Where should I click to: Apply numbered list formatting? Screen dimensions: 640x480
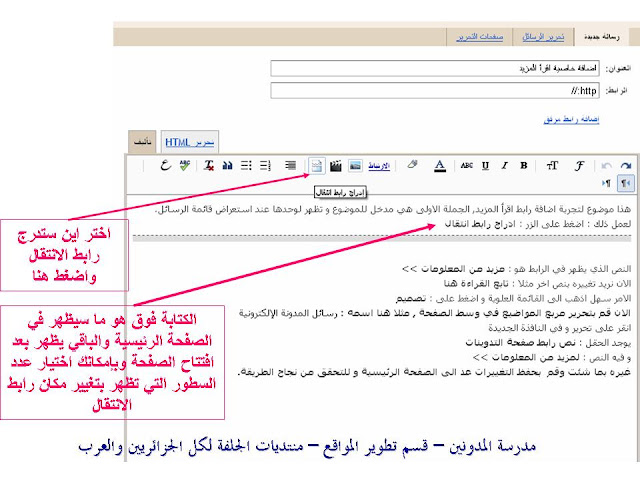click(265, 166)
